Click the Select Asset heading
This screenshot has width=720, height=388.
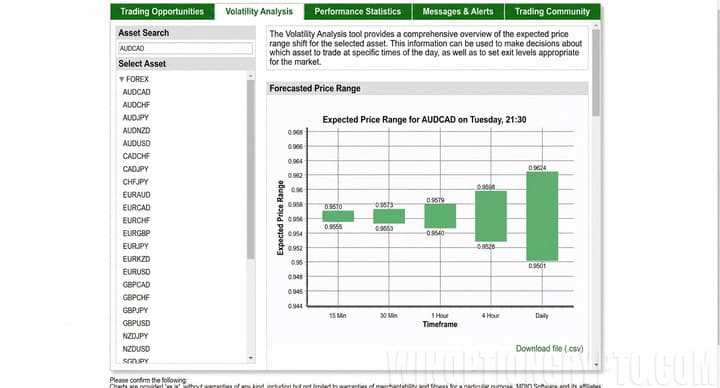[x=142, y=64]
